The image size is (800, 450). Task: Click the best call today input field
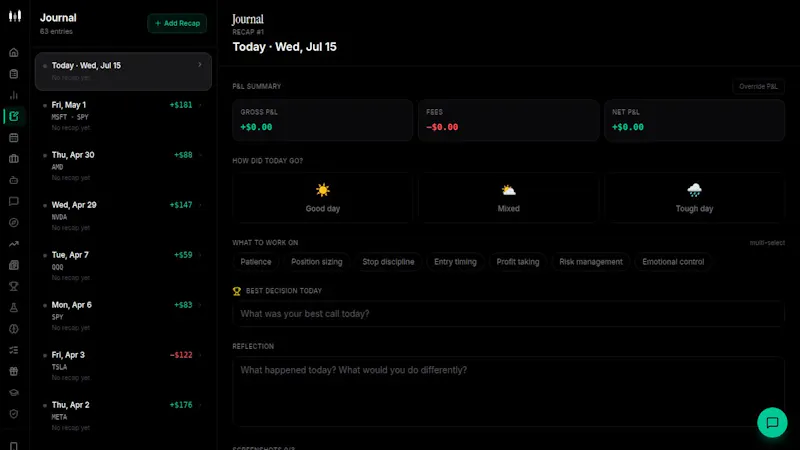click(508, 314)
